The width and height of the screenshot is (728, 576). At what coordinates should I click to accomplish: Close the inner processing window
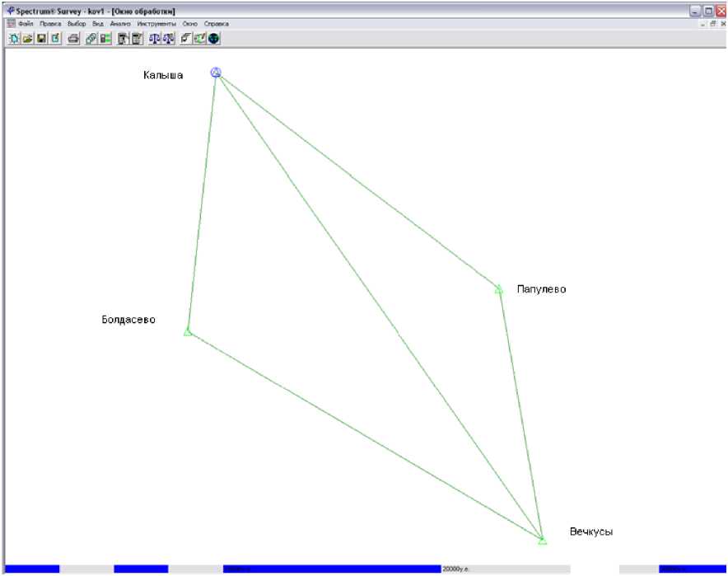723,24
